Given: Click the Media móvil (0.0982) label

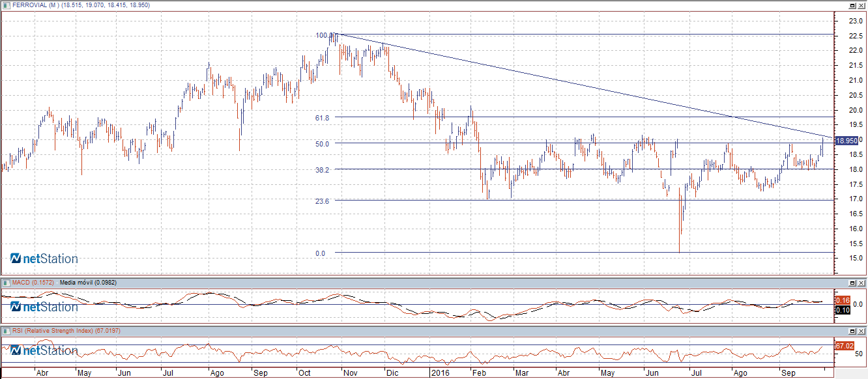Looking at the screenshot, I should pos(87,283).
